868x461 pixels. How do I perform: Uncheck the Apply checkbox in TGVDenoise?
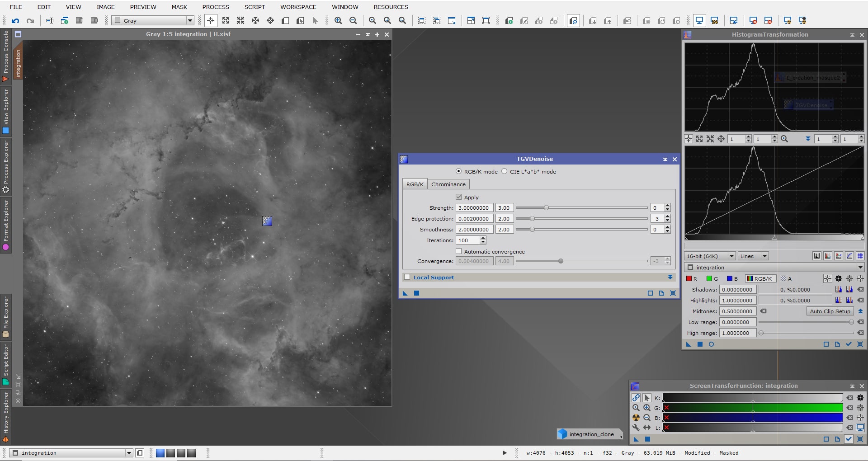point(459,197)
